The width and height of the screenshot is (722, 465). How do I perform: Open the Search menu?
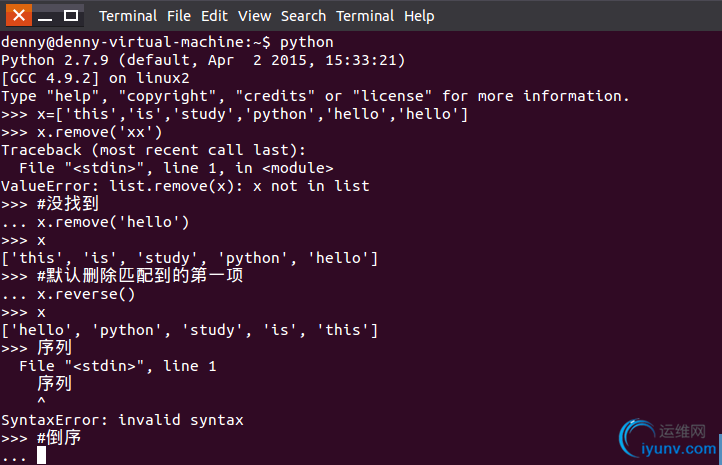pos(303,16)
